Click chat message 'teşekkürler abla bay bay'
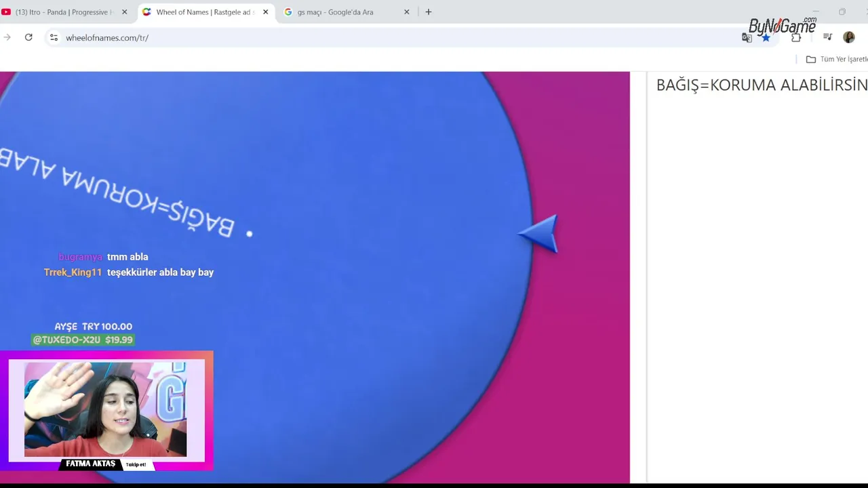Viewport: 868px width, 488px height. 160,272
